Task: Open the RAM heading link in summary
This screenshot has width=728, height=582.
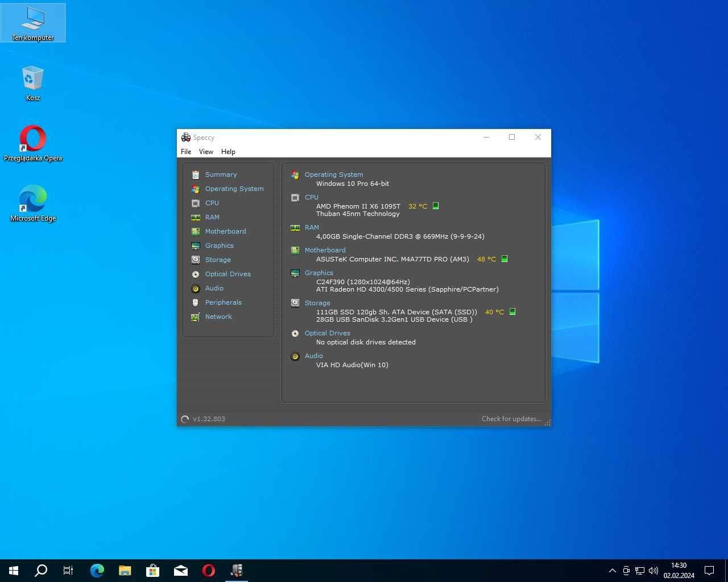Action: click(x=312, y=227)
